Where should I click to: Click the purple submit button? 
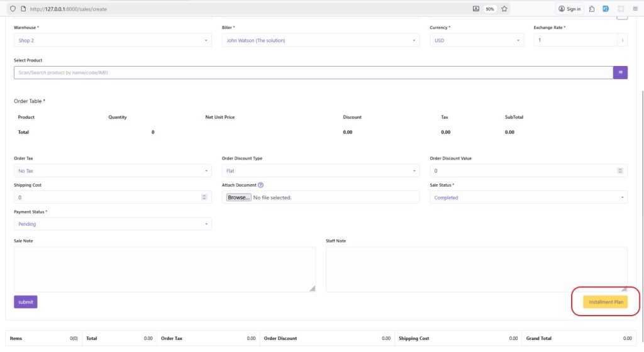coord(26,302)
